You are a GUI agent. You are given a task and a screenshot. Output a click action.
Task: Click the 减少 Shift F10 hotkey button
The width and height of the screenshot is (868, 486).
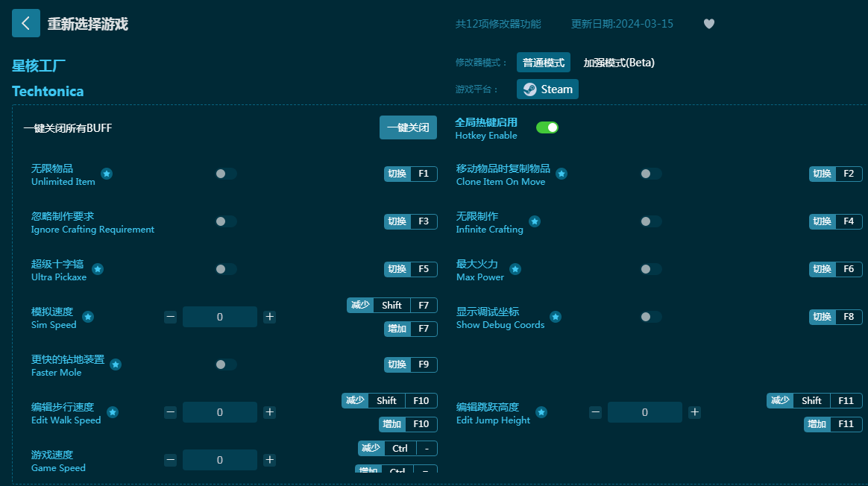click(x=390, y=401)
